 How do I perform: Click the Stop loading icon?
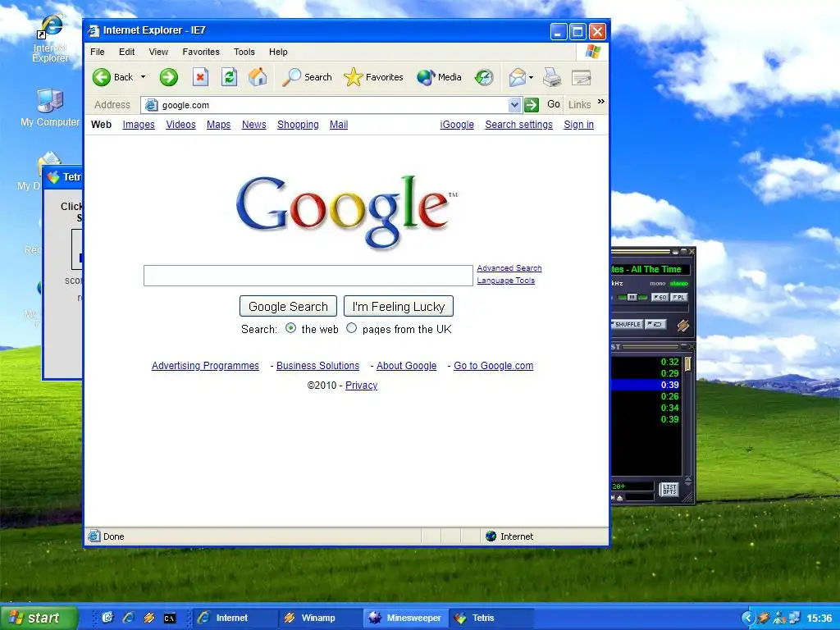(200, 77)
